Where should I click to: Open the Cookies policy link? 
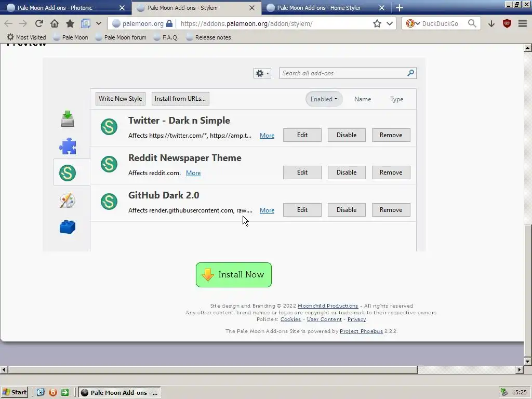(290, 320)
